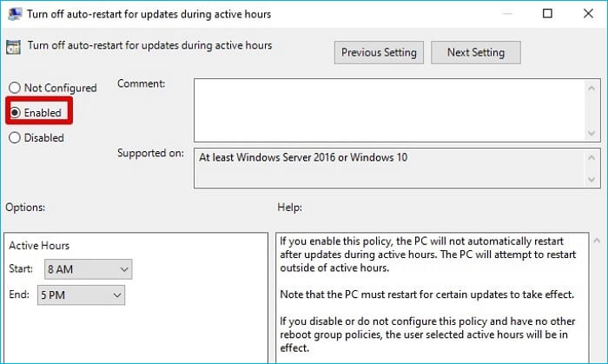Click the Help description text area
Image resolution: width=608 pixels, height=364 pixels.
(426, 295)
